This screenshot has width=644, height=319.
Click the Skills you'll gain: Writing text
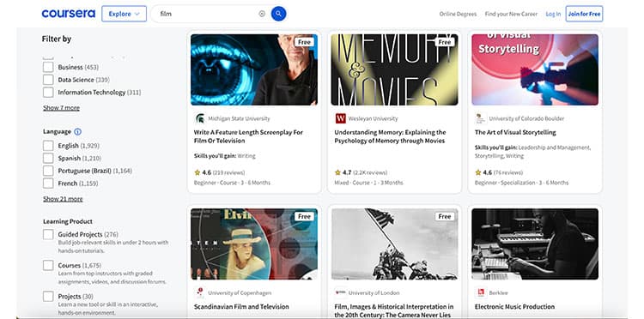point(225,156)
